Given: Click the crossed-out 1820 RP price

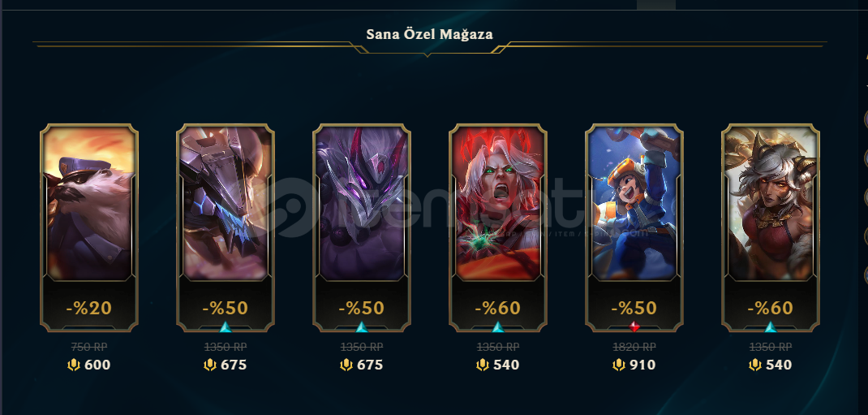Looking at the screenshot, I should tap(634, 348).
